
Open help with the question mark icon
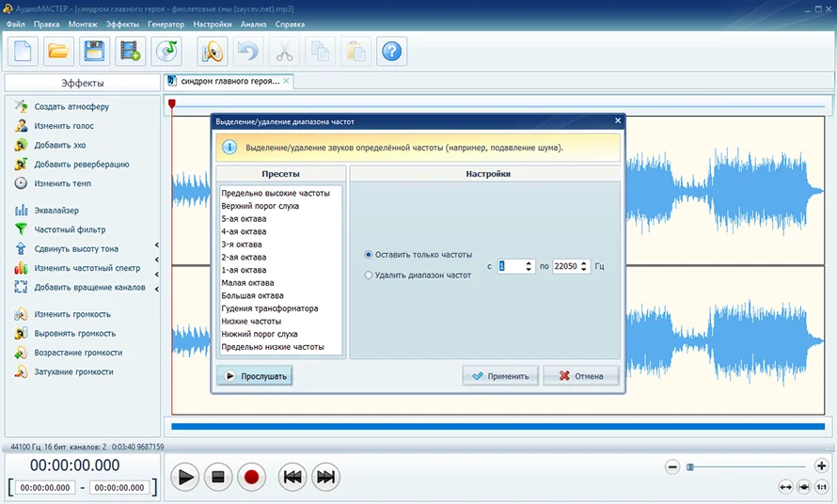391,52
